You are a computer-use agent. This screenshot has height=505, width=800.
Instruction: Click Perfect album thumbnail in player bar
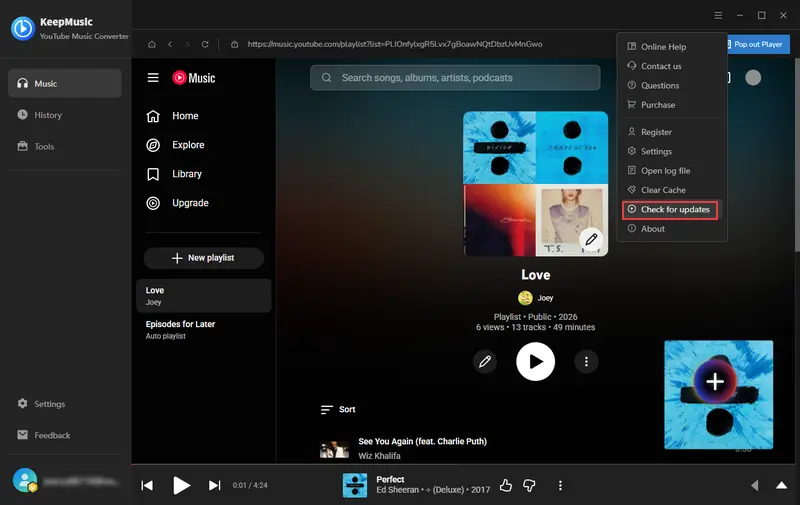(x=355, y=485)
